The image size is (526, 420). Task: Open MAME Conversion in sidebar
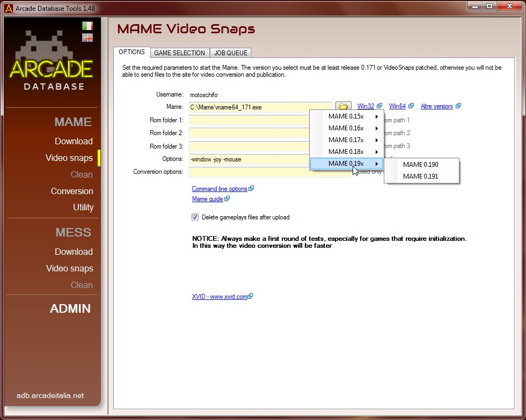tap(72, 191)
